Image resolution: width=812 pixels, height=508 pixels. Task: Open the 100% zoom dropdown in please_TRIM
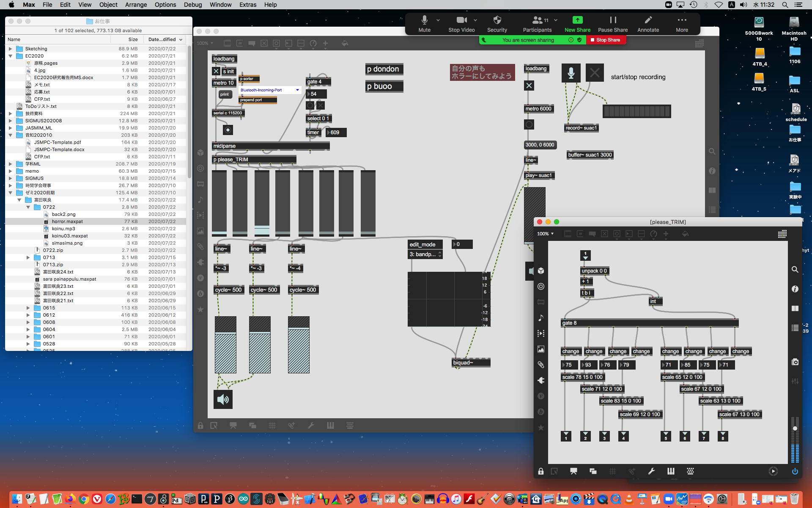[545, 234]
